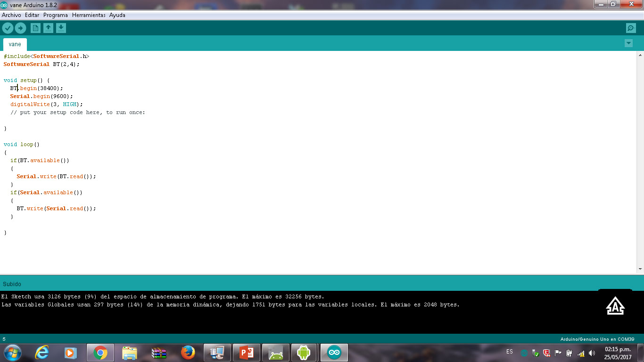The image size is (644, 362).
Task: Open the Archivo menu
Action: [11, 15]
